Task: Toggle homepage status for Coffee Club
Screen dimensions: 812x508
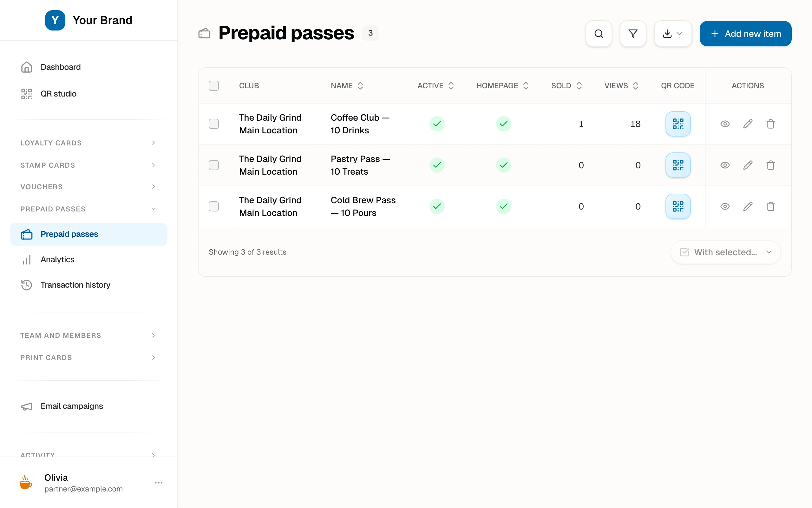Action: tap(503, 124)
